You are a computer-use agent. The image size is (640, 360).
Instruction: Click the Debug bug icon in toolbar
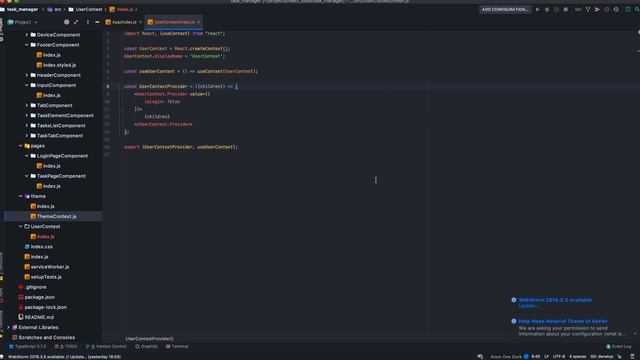547,9
